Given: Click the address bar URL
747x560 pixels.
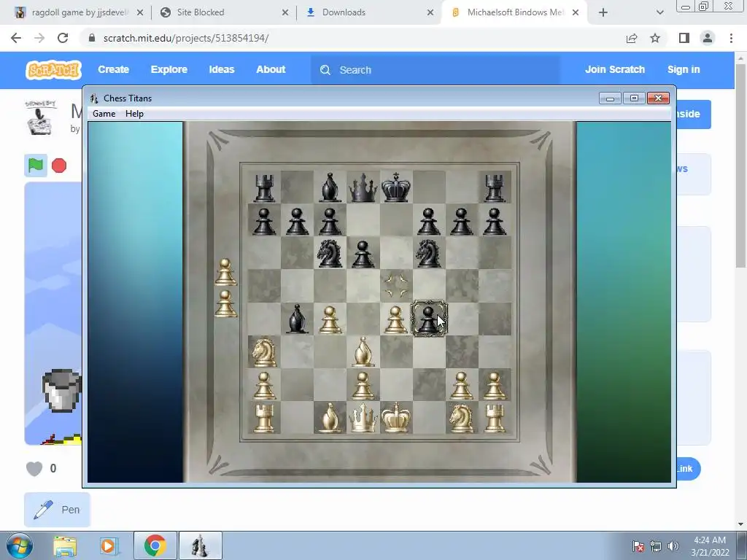Looking at the screenshot, I should [x=186, y=38].
